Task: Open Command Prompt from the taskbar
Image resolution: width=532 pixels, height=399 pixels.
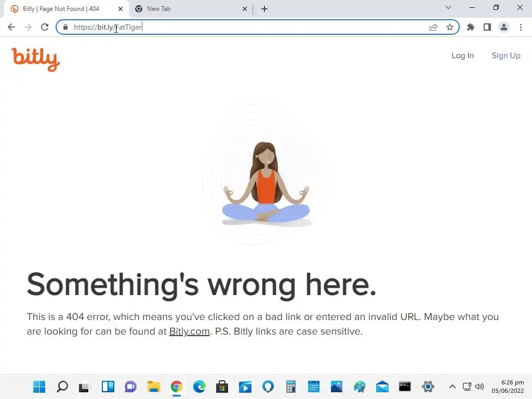Action: [x=405, y=387]
